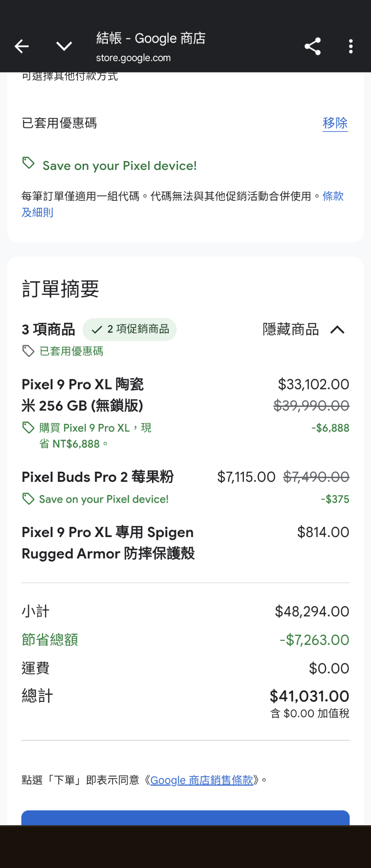Tap the tag icon under Pixel Buds Pro 2
371x868 pixels.
[28, 499]
